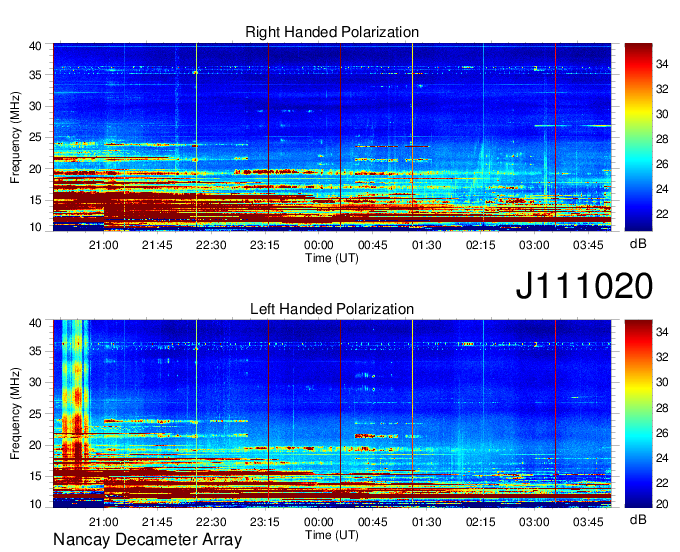Click the 26 dB label on Left Handed color bar
The height and width of the screenshot is (552, 680).
click(662, 433)
